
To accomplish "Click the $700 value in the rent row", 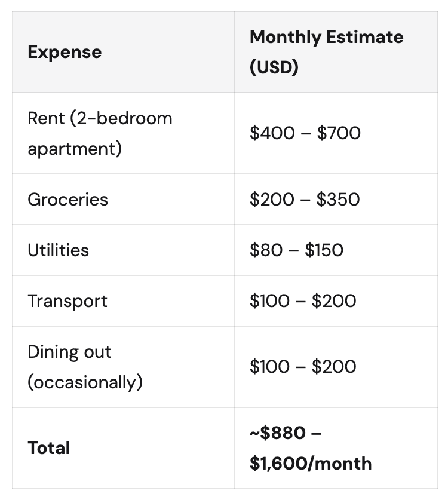I will click(339, 133).
